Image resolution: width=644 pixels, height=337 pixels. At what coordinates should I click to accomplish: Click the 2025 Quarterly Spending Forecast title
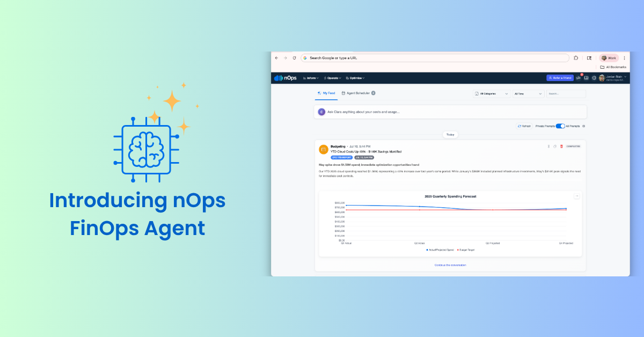[x=450, y=196]
